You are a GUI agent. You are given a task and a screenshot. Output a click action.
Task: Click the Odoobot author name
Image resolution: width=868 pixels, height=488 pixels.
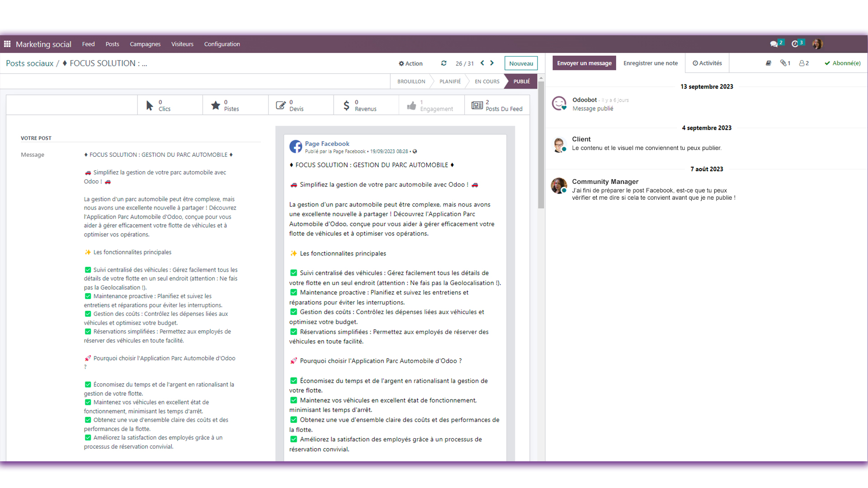[585, 100]
